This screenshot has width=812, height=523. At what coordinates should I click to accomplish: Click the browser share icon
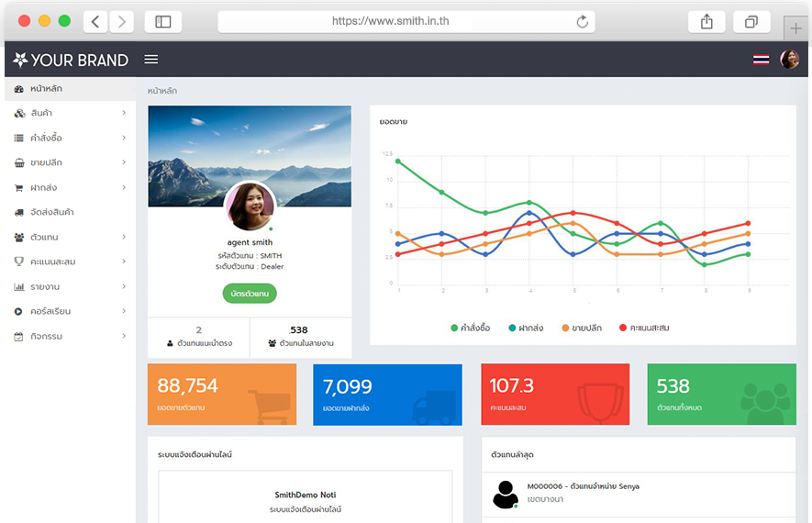tap(706, 21)
